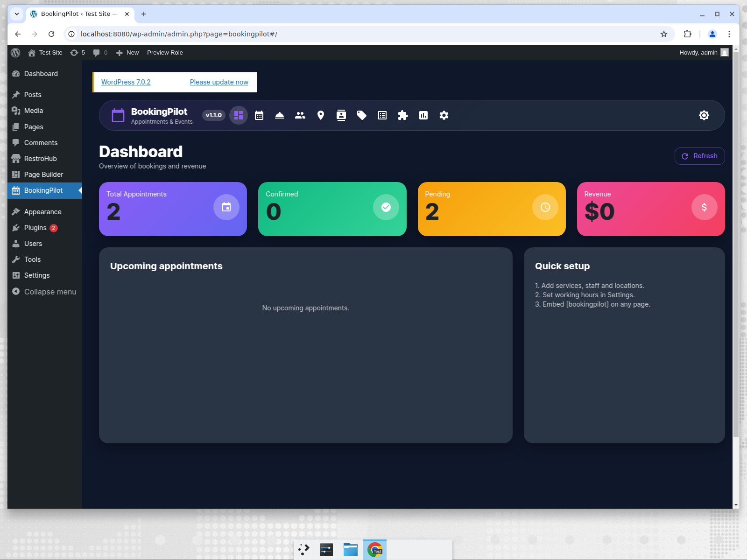747x560 pixels.
Task: Click the Please update now link
Action: [x=219, y=82]
